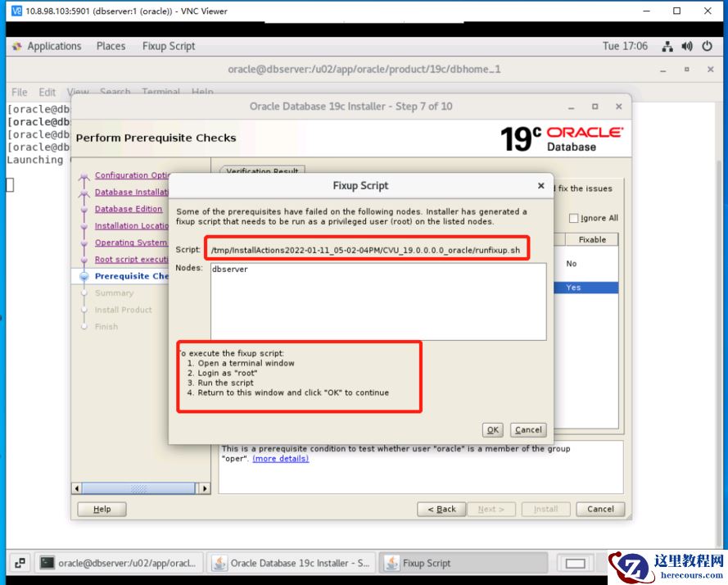728x585 pixels.
Task: Minimize the VNC Viewer window
Action: pyautogui.click(x=646, y=11)
